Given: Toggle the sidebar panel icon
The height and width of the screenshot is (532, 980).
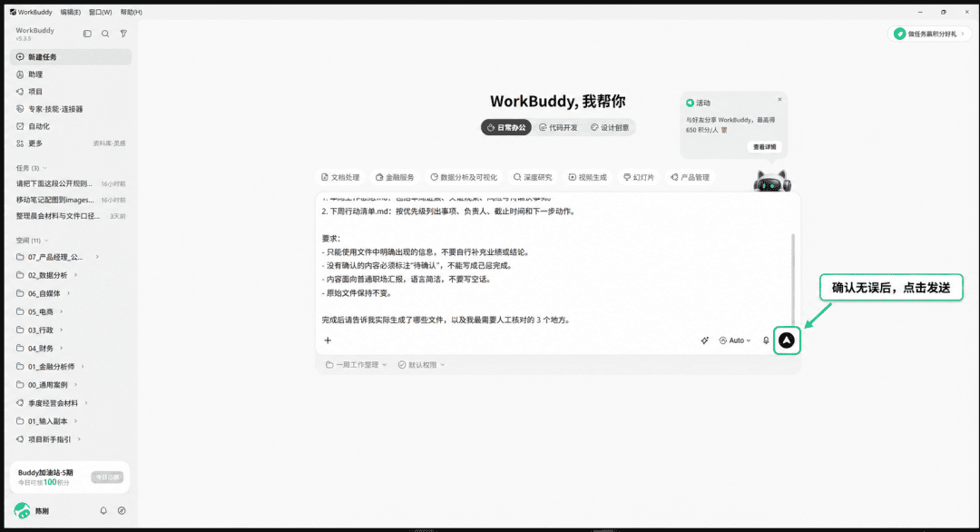Looking at the screenshot, I should [x=87, y=34].
